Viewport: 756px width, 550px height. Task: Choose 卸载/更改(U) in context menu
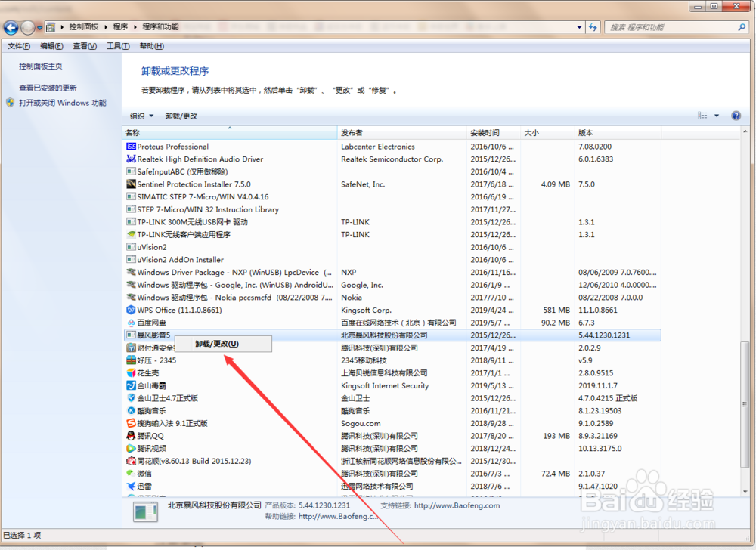[x=223, y=344]
